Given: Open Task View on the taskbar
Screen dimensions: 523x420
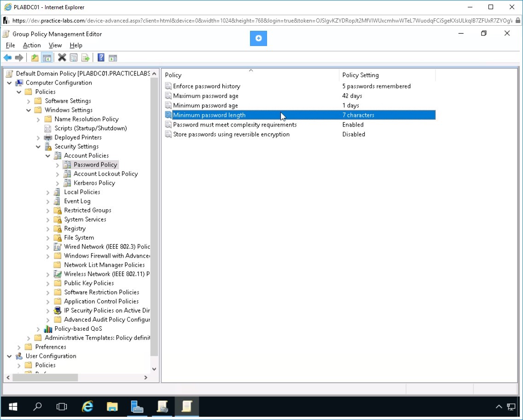Looking at the screenshot, I should [62, 406].
